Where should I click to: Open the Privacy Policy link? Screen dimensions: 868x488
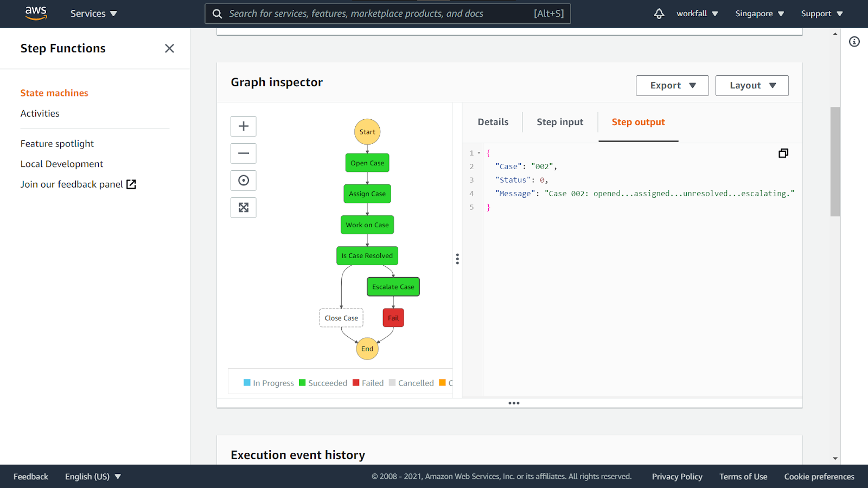[677, 477]
